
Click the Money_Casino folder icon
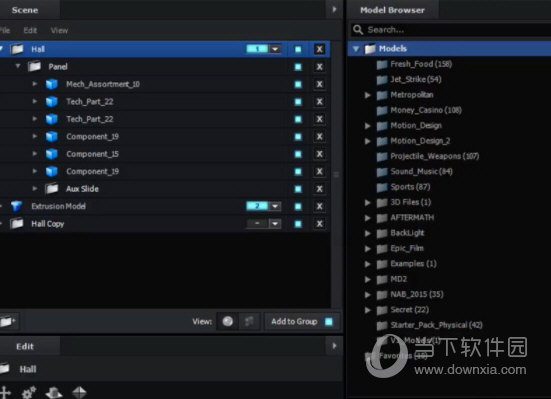click(382, 110)
